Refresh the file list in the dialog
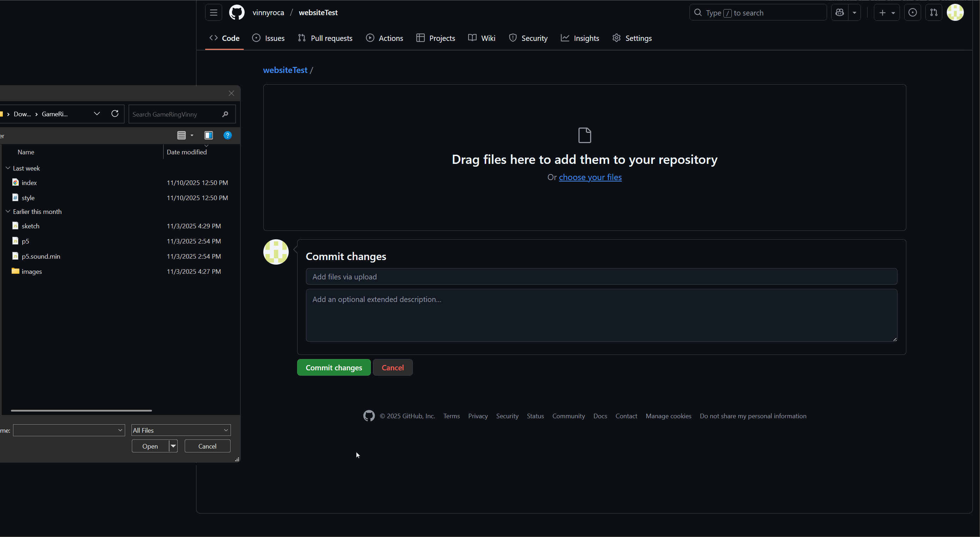Viewport: 980px width, 537px height. point(115,114)
